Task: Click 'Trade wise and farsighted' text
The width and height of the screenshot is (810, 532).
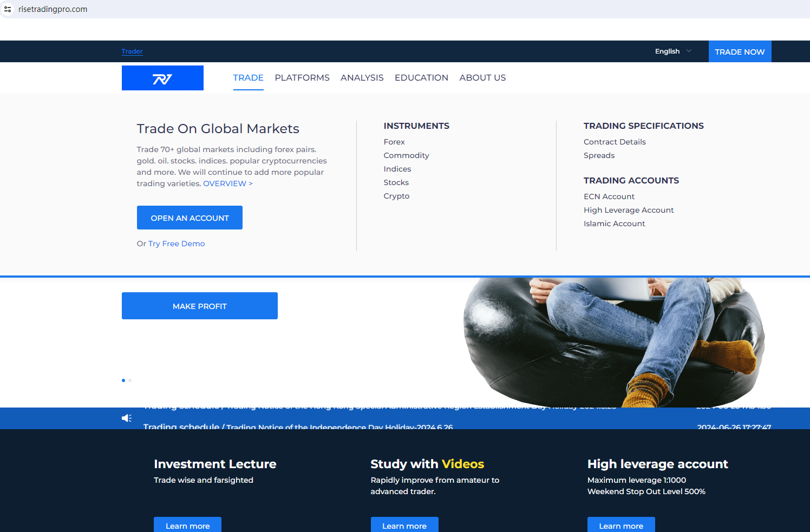Action: point(204,480)
